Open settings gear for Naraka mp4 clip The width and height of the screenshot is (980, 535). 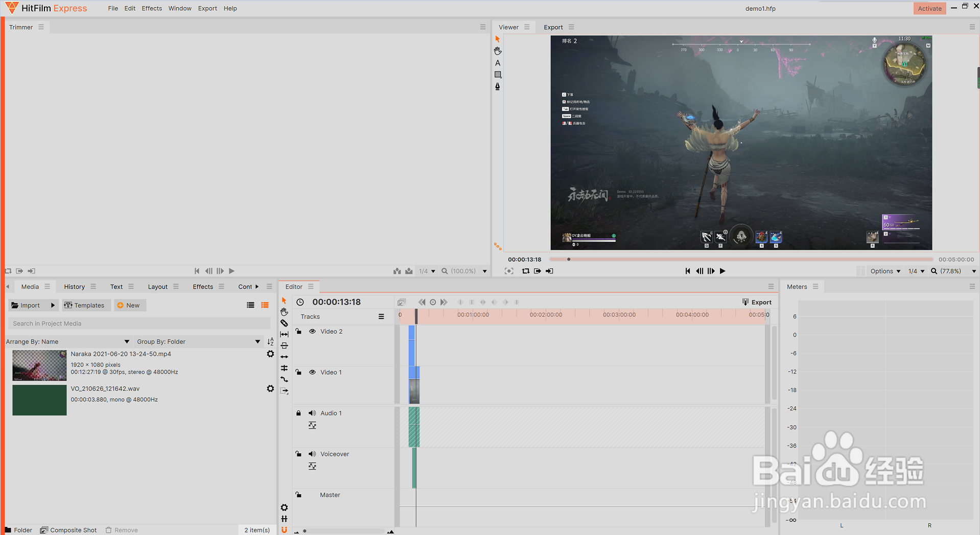click(270, 354)
